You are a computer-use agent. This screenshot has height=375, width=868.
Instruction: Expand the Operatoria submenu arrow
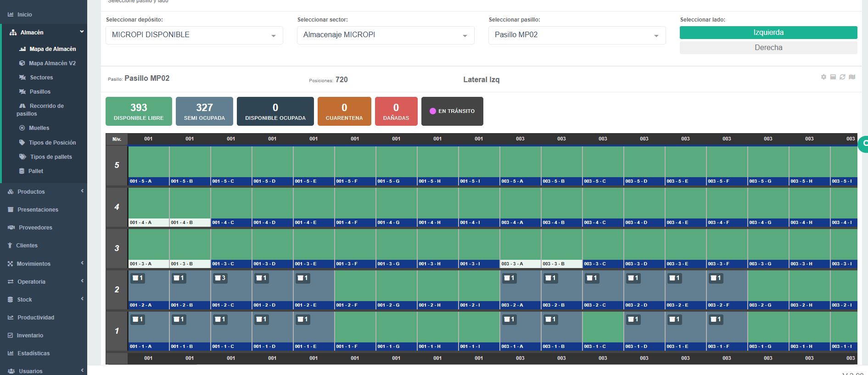click(82, 281)
